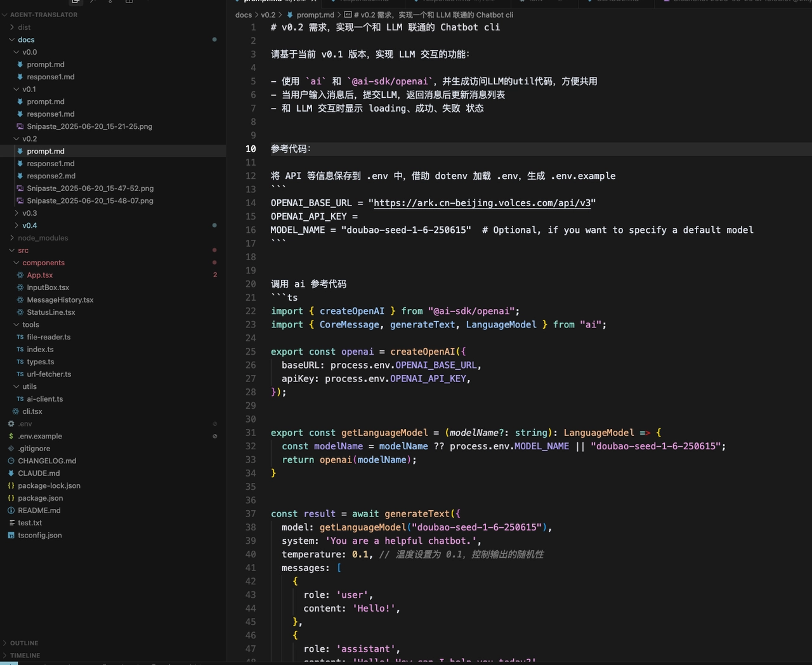Click the React icon beside InputBox.tsx

point(20,287)
